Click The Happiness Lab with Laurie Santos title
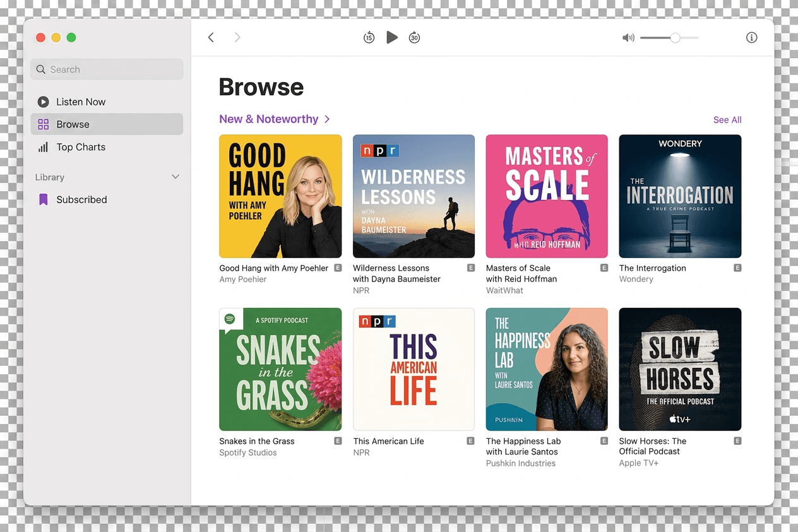Image resolution: width=798 pixels, height=532 pixels. tap(523, 446)
